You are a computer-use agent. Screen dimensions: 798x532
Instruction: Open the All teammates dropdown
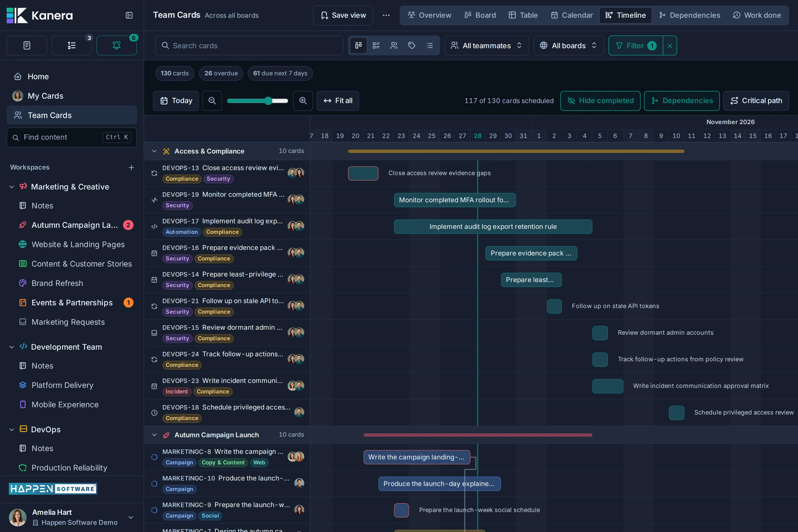click(487, 45)
